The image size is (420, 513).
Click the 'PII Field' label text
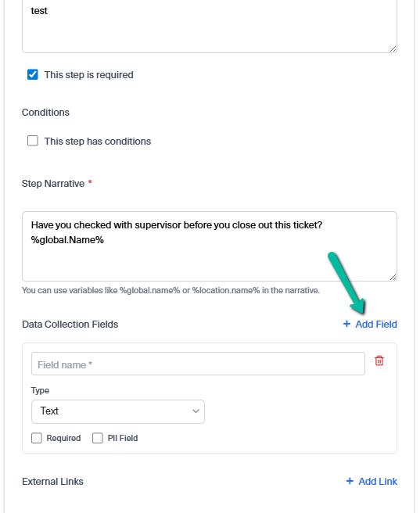click(x=123, y=438)
